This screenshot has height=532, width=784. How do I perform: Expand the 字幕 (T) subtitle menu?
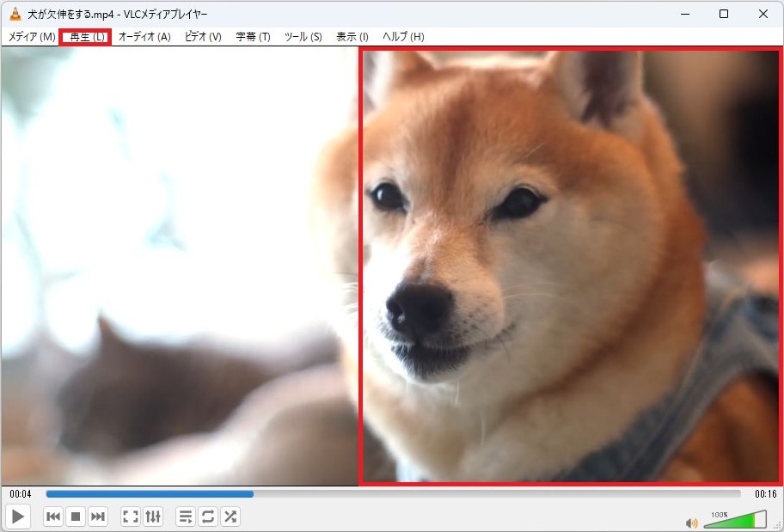[x=253, y=37]
